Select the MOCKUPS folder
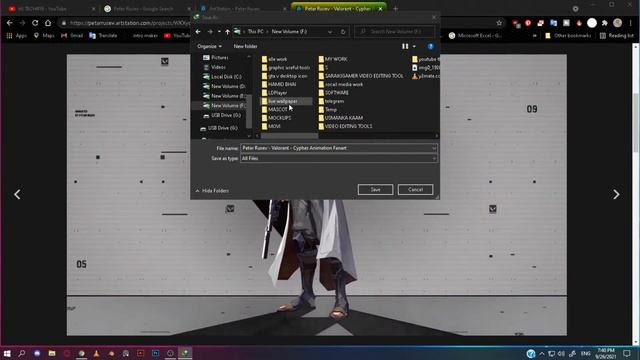640x360 pixels. coord(276,118)
